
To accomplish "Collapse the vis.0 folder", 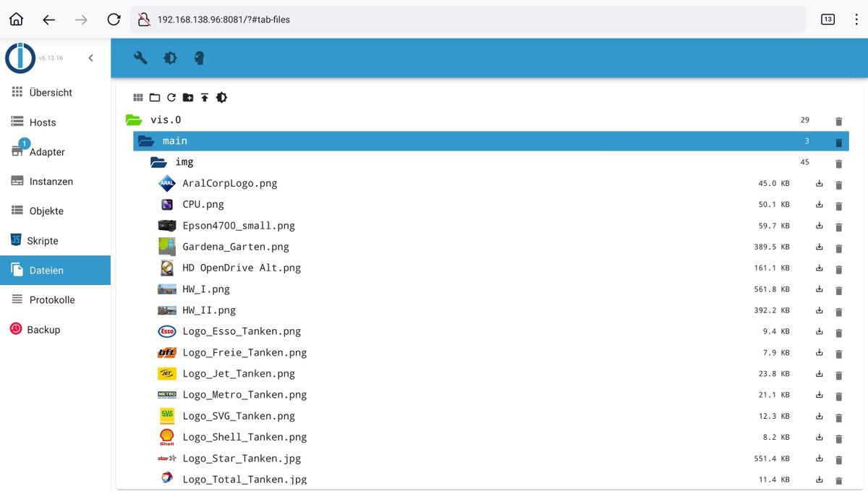I will tap(134, 120).
